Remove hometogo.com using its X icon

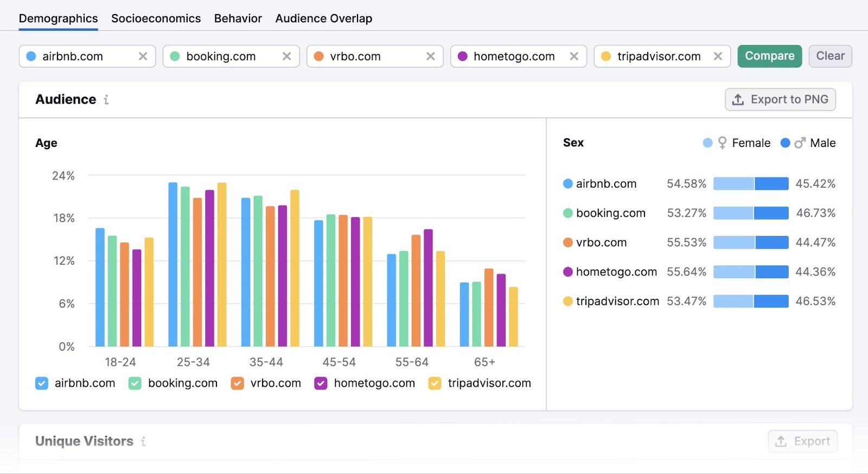coord(574,56)
